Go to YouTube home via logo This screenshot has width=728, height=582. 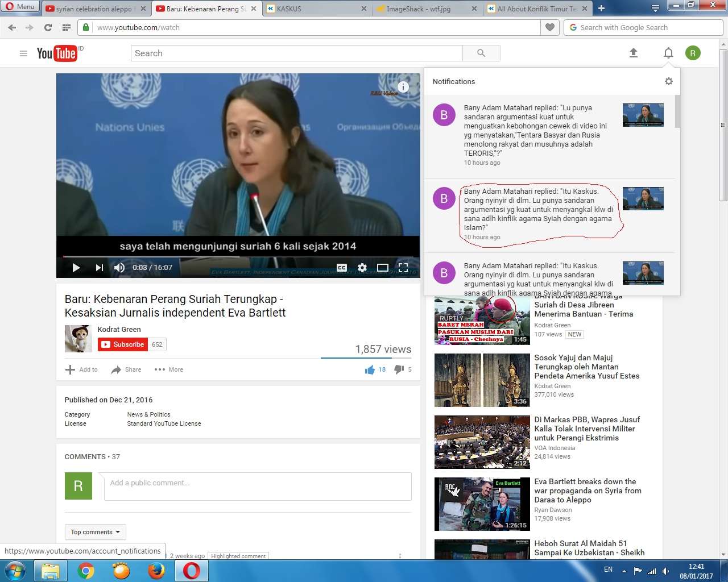[57, 53]
